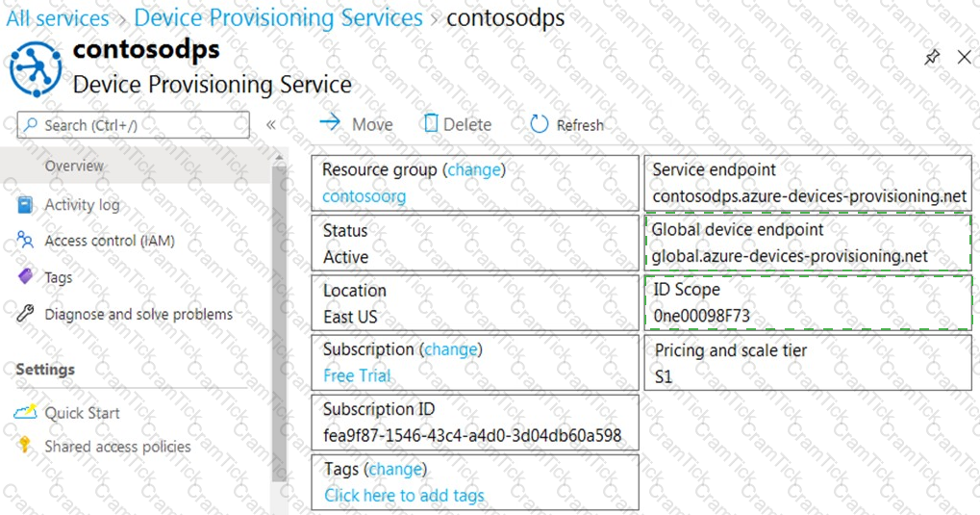
Task: Click the Device Provisioning Service logo icon
Action: click(36, 69)
